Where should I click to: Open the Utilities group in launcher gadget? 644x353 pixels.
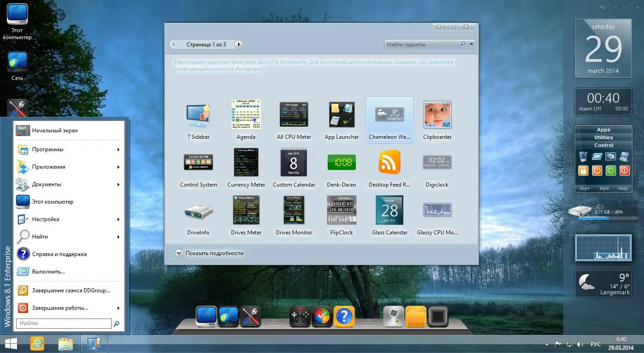(x=604, y=137)
